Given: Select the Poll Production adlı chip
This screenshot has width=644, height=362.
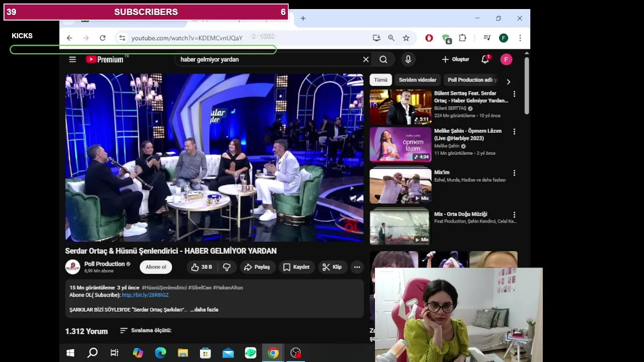Looking at the screenshot, I should pyautogui.click(x=472, y=80).
